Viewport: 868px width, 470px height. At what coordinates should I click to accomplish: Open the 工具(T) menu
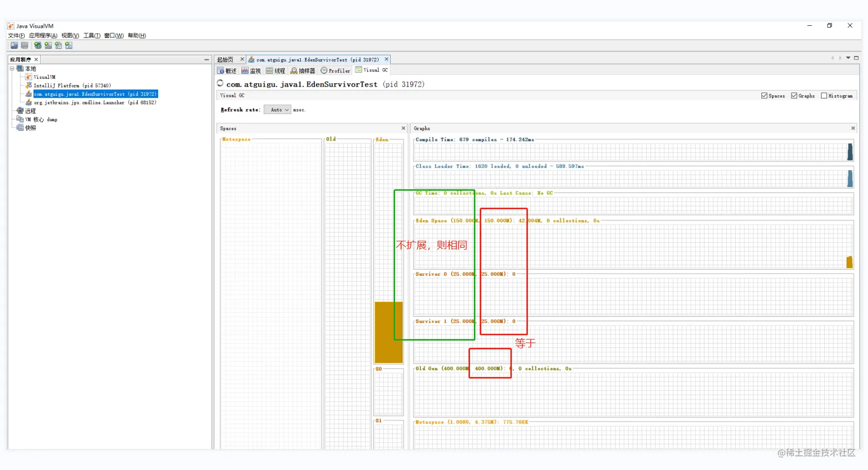coord(91,36)
